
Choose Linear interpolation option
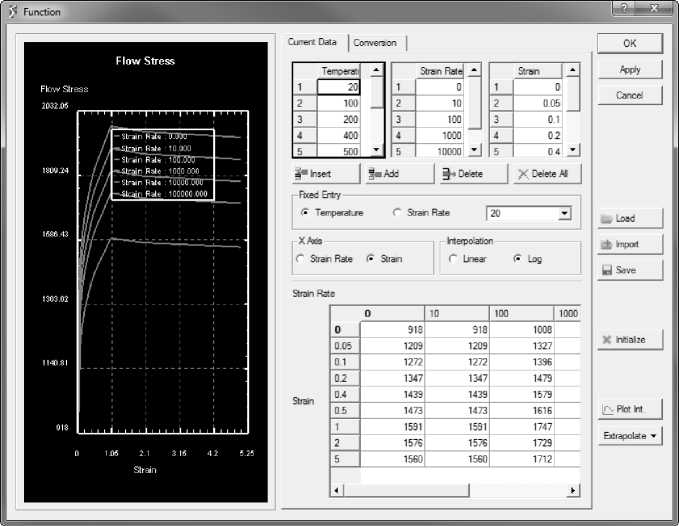coord(454,259)
